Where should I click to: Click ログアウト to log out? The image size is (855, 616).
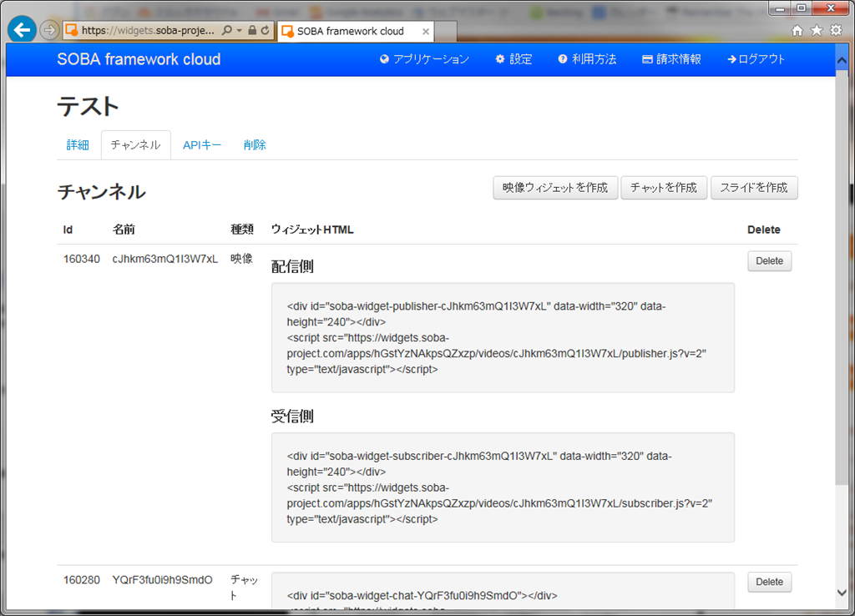[x=756, y=59]
